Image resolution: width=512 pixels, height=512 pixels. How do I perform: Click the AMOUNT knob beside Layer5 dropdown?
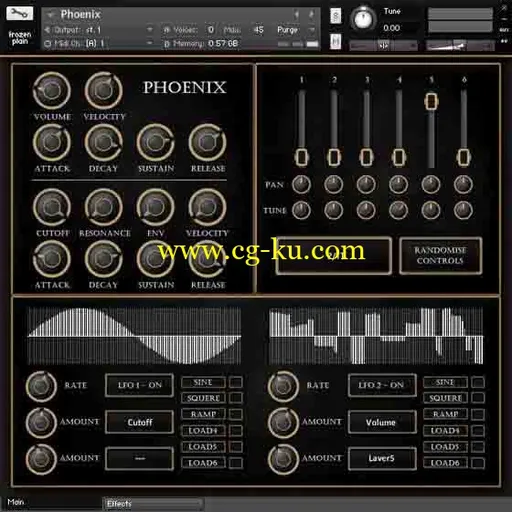click(284, 459)
